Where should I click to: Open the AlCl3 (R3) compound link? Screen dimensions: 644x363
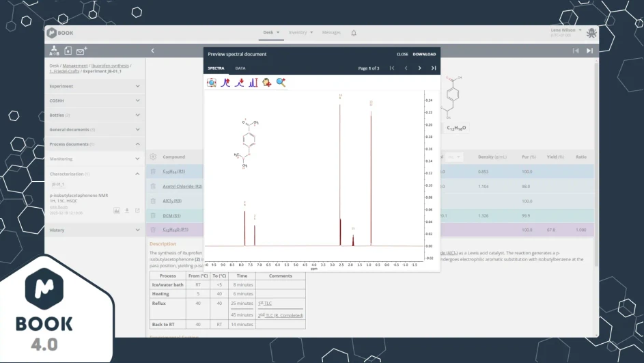(x=172, y=201)
